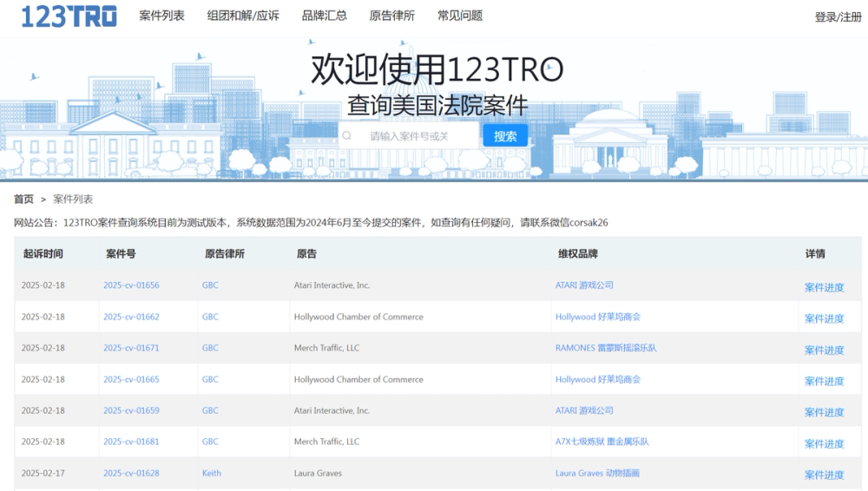868x491 pixels.
Task: Click the 案件号 column header
Action: (x=121, y=253)
